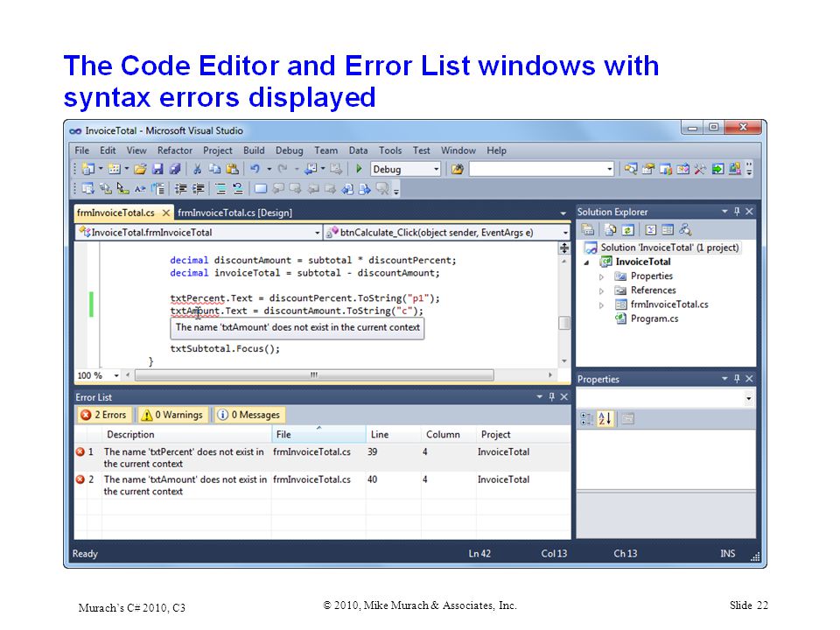Open the Toolbox hammer and wrench icon

pyautogui.click(x=700, y=169)
